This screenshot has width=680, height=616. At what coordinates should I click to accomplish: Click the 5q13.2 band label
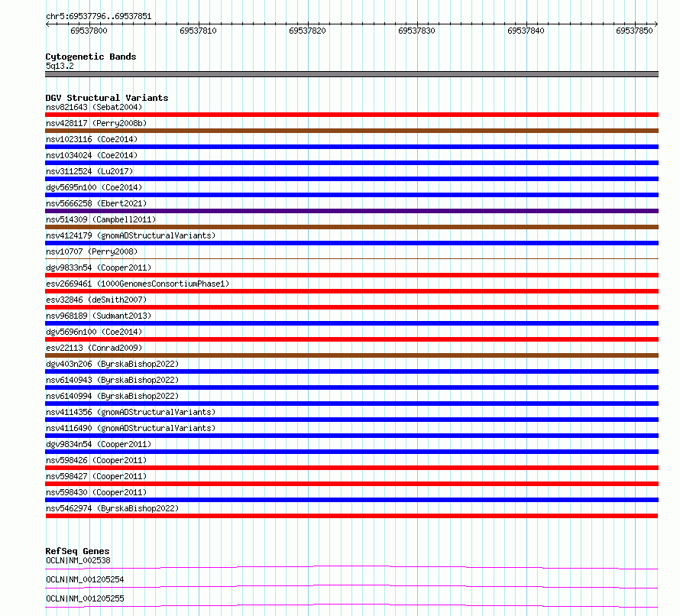pos(60,66)
